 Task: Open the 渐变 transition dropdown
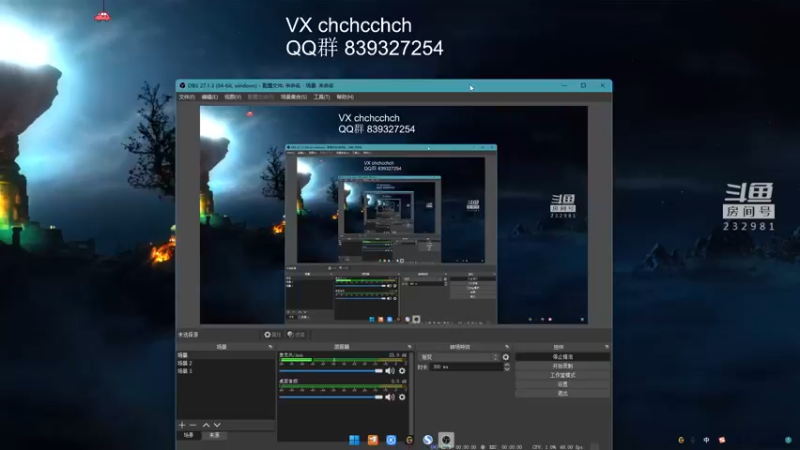click(458, 357)
